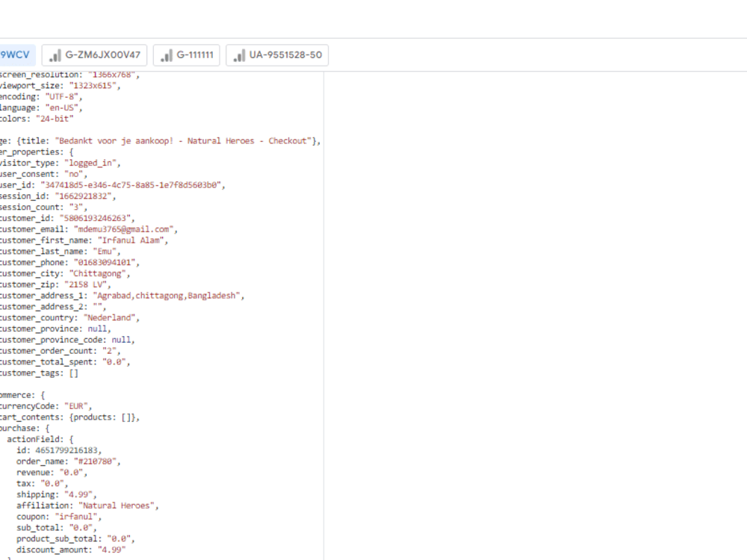This screenshot has width=747, height=560.
Task: Click customer_last_name value "Emu"
Action: pyautogui.click(x=105, y=251)
